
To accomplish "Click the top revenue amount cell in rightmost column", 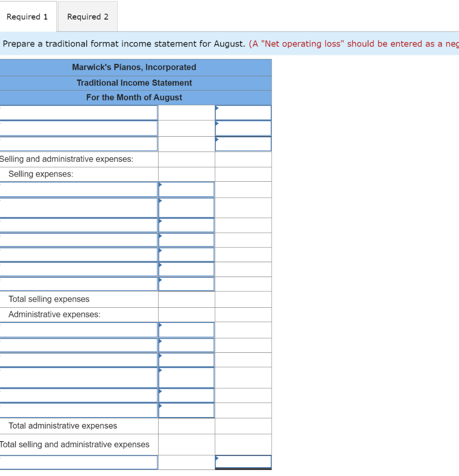I will (x=243, y=112).
